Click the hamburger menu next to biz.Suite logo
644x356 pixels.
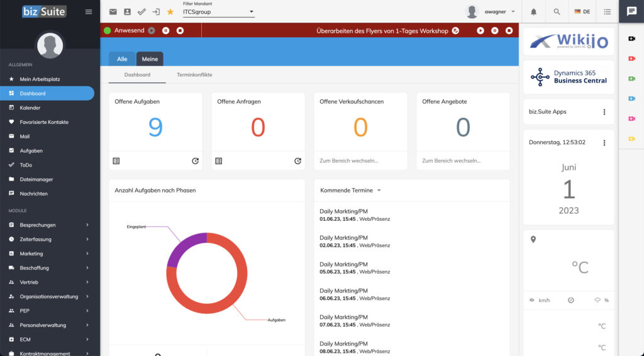[x=88, y=12]
